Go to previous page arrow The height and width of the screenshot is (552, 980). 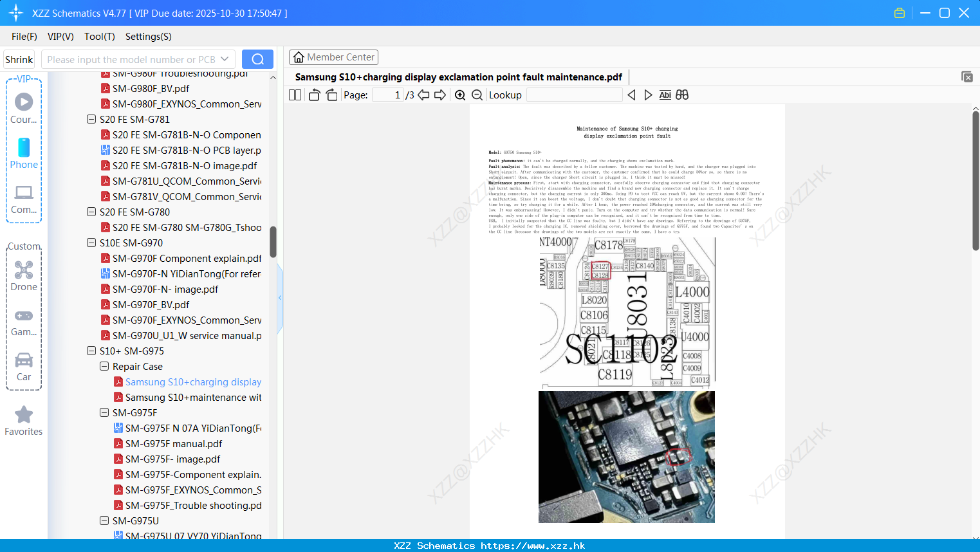423,95
